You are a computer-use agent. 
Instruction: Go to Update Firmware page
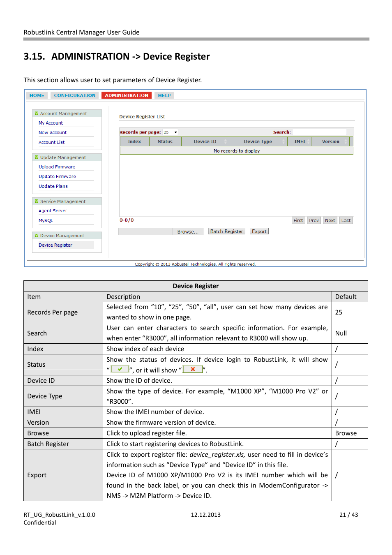[x=57, y=176]
